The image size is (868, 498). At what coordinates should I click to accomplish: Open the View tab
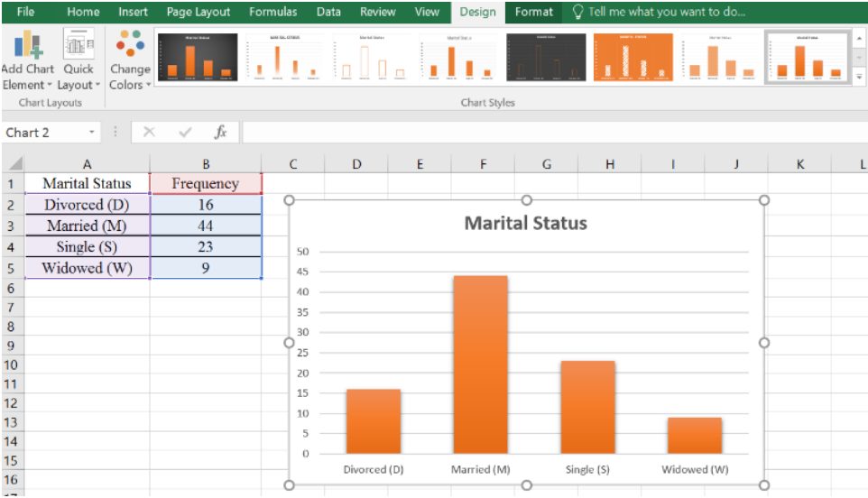pos(427,12)
